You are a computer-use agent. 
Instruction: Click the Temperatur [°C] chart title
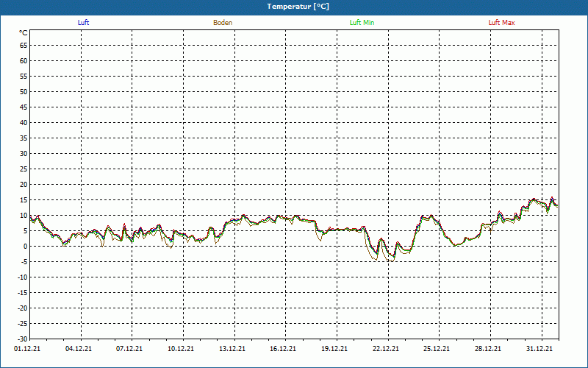(298, 7)
